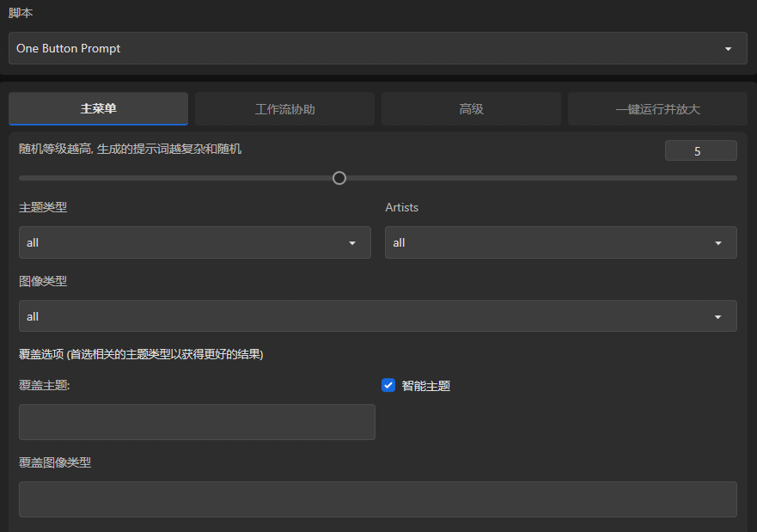The height and width of the screenshot is (532, 757).
Task: Expand the Artists dropdown
Action: (x=560, y=242)
